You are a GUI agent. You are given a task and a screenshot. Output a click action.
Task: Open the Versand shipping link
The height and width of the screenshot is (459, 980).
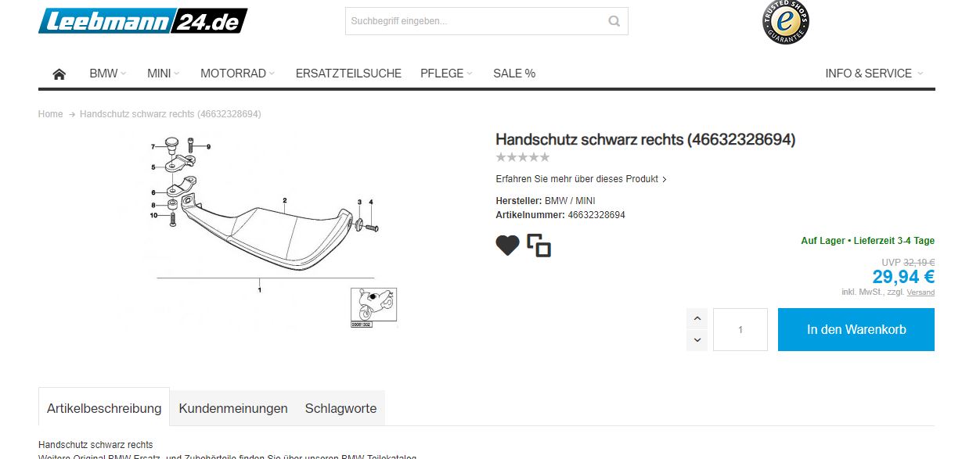tap(921, 292)
